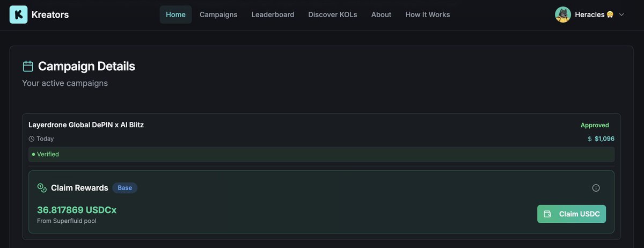Click the wallet icon in Claim USDC button
This screenshot has width=644, height=248.
coord(548,214)
